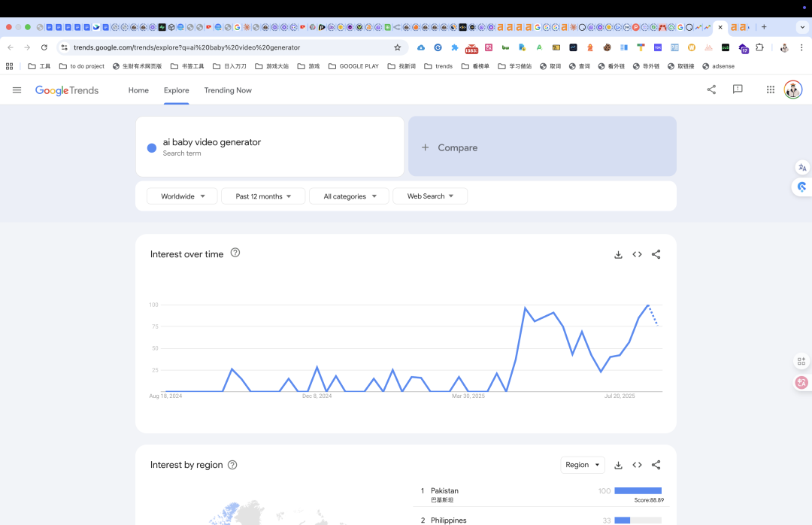Open help for Interest by region

click(232, 465)
